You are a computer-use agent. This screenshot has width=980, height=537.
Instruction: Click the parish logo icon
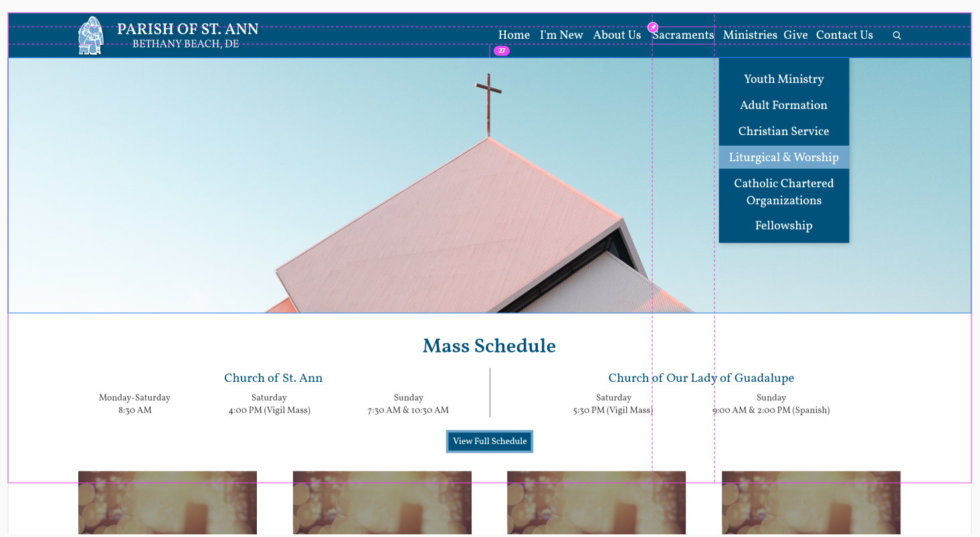(90, 35)
